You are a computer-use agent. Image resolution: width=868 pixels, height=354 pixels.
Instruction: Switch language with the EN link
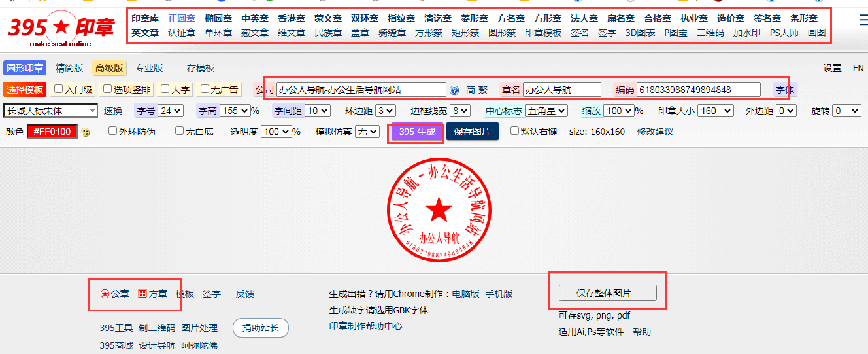point(858,68)
